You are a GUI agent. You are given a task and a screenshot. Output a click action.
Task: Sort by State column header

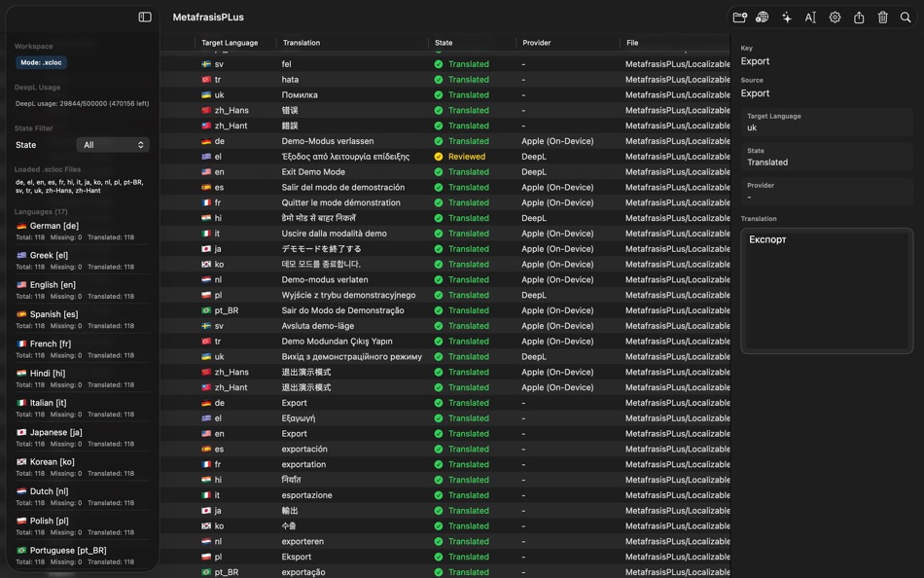coord(444,43)
